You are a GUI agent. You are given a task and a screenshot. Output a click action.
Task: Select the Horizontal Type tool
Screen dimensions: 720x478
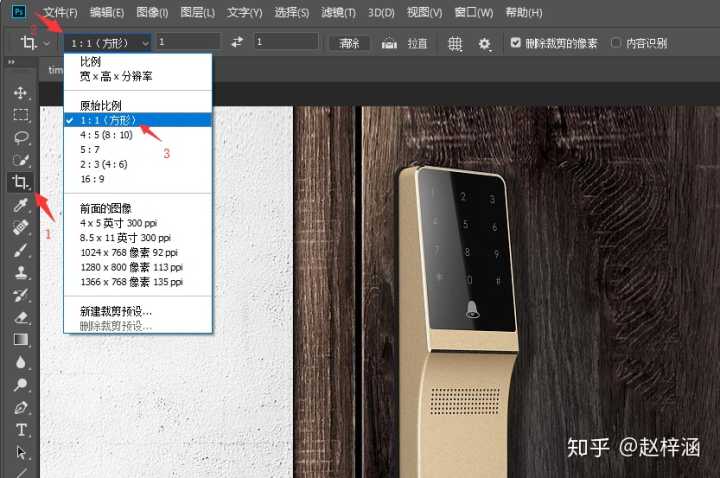[21, 430]
